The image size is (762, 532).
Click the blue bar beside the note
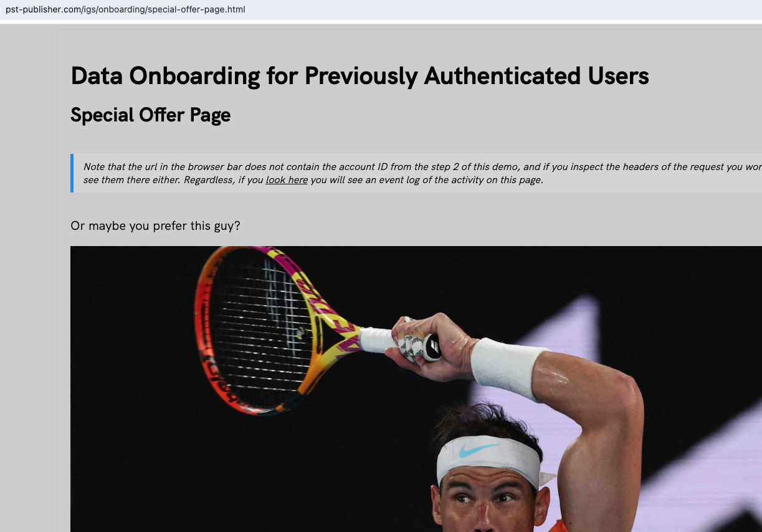[72, 173]
